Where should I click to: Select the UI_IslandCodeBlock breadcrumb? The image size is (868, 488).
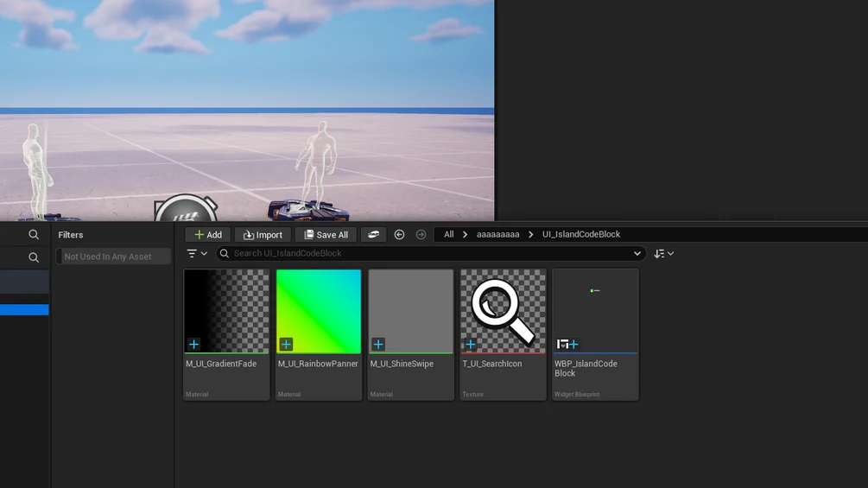click(580, 235)
